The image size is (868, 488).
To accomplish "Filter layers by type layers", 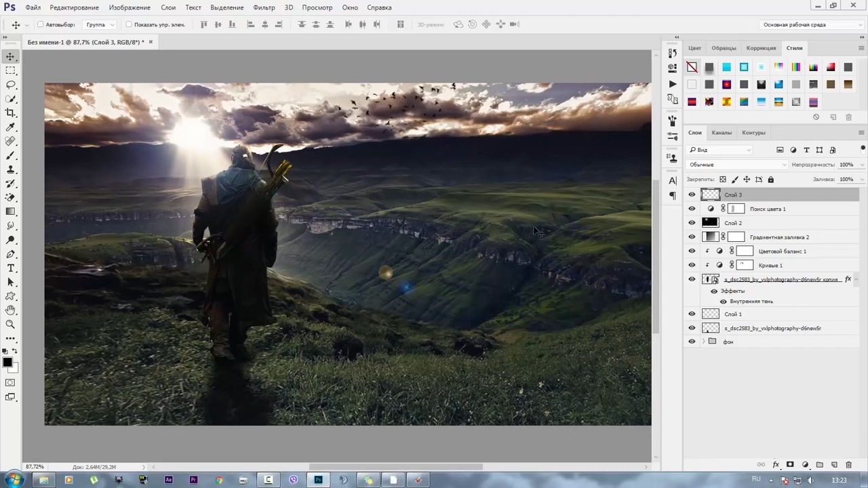I will (806, 150).
